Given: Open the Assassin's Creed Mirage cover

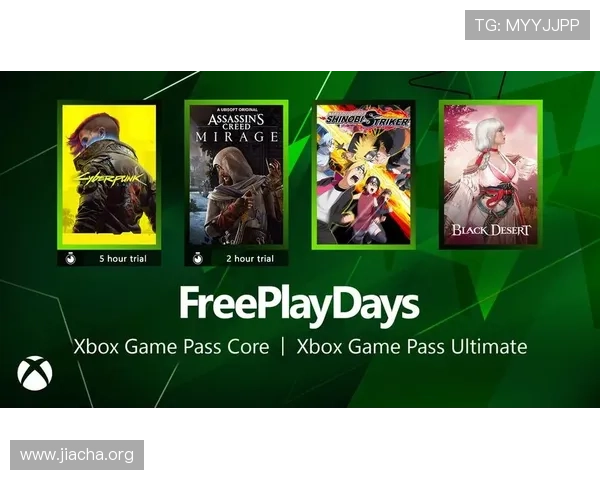Looking at the screenshot, I should [236, 175].
